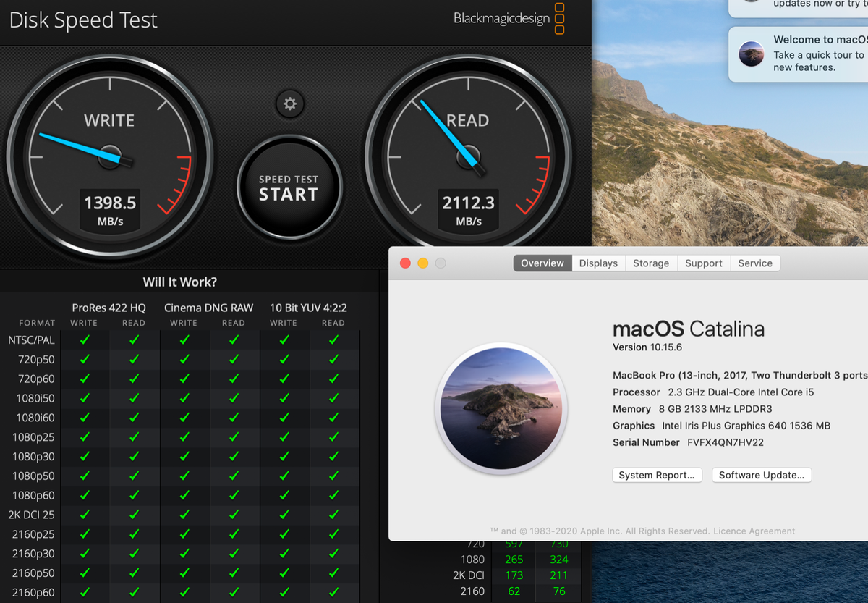Viewport: 868px width, 603px height.
Task: Switch to the Overview tab
Action: [x=542, y=263]
